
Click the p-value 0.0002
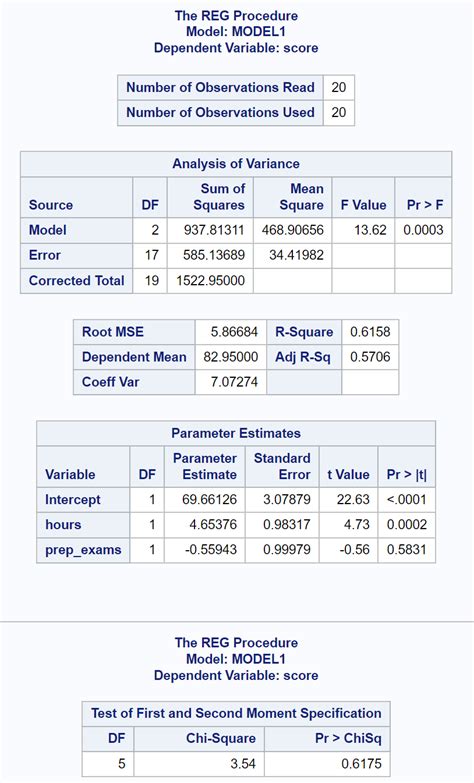point(407,524)
